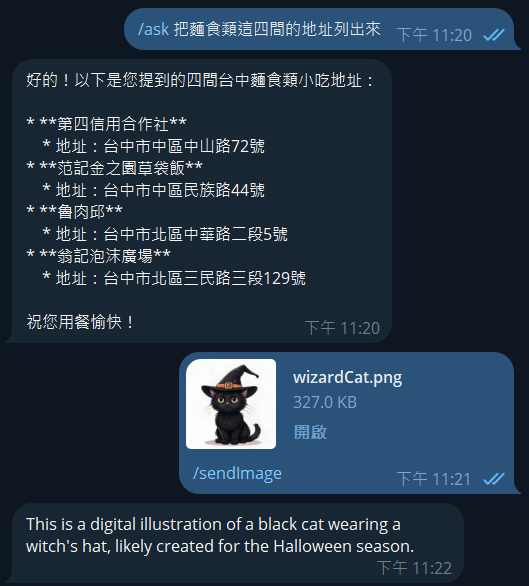Viewport: 529px width, 586px height.
Task: Click the 下午 11:20 timestamp on the address reply
Action: tap(342, 328)
